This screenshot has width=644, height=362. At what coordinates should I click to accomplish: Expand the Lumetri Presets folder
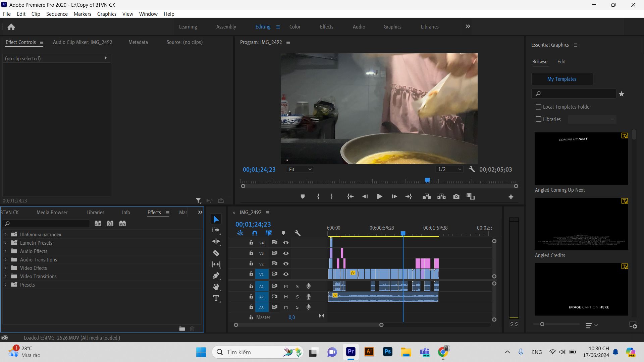5,243
